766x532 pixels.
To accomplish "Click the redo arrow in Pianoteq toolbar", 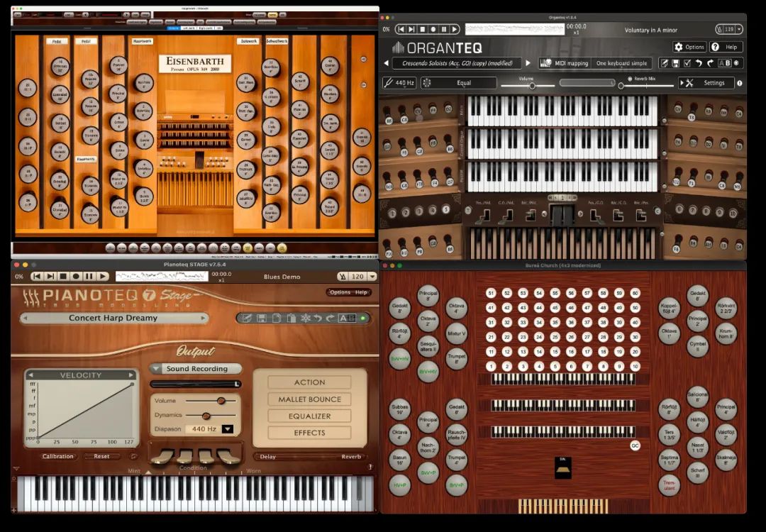I will (x=331, y=318).
